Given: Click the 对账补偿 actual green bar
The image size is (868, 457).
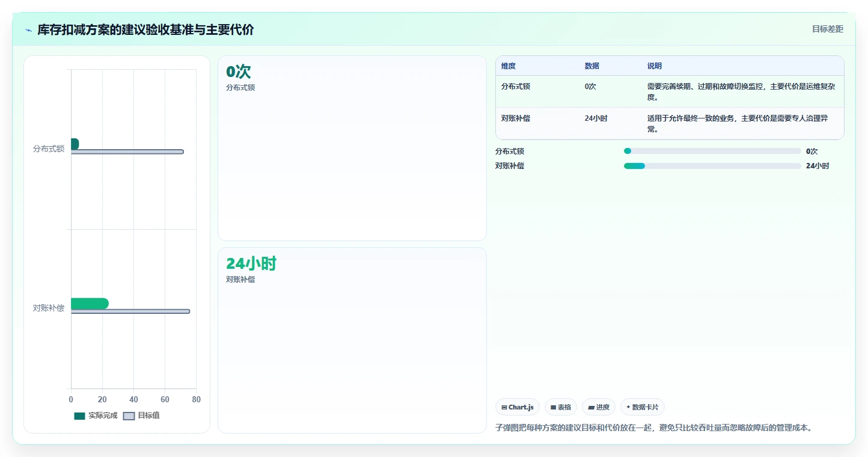Looking at the screenshot, I should [x=90, y=304].
